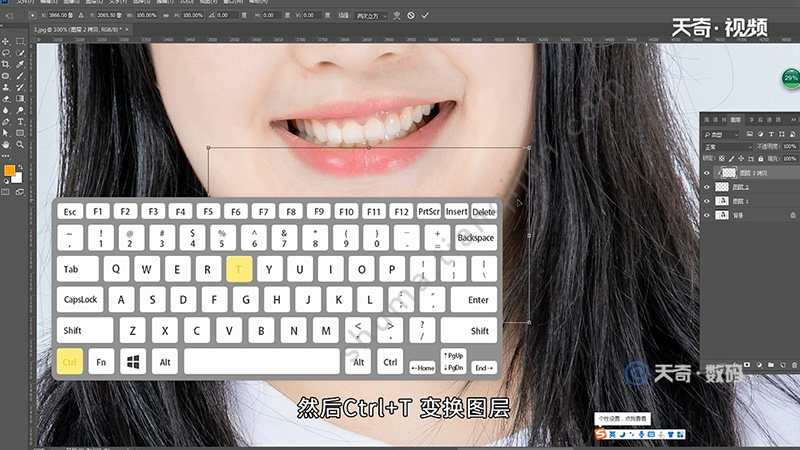Select the History Brush tool
This screenshot has width=800, height=450.
coord(20,87)
